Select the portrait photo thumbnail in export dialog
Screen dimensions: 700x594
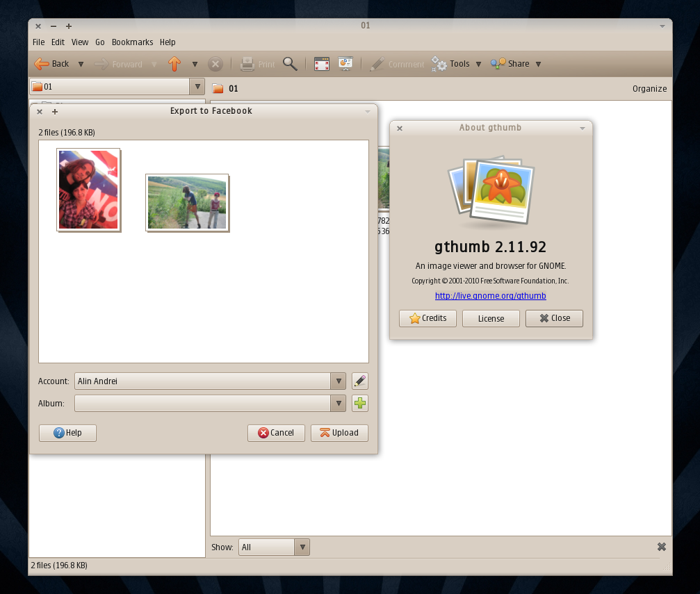click(88, 190)
